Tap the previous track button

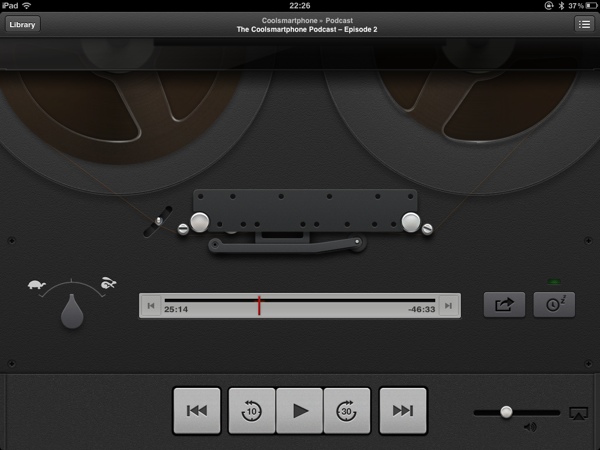click(197, 411)
